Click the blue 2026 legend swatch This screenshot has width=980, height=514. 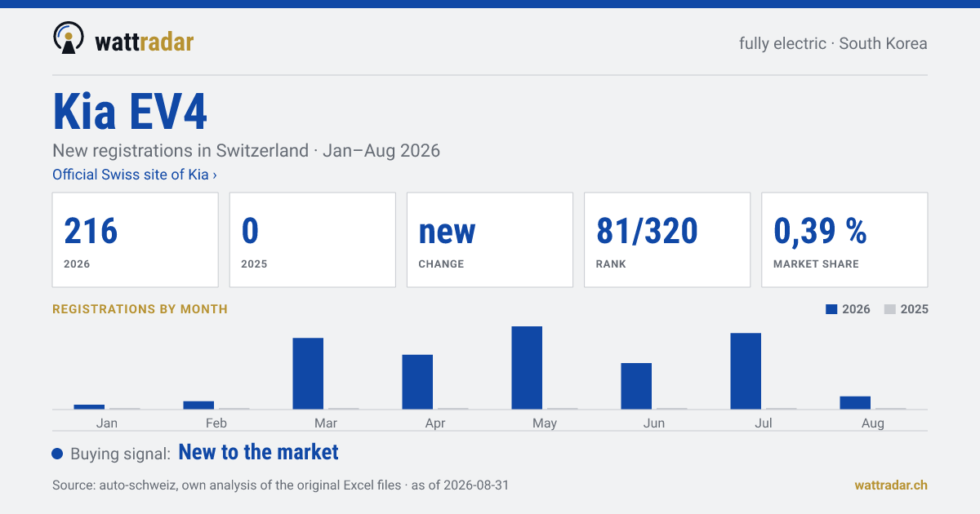[832, 309]
